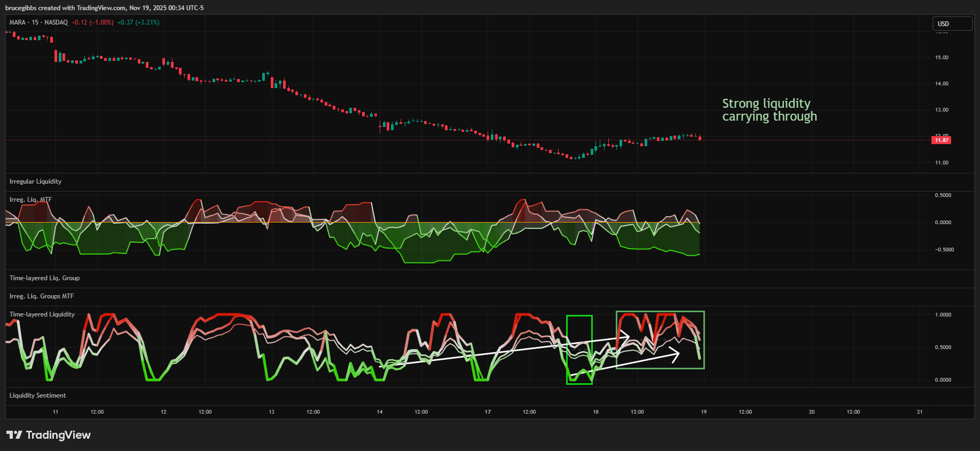This screenshot has width=980, height=451.
Task: Click the lower white arrow's arrowhead
Action: point(675,353)
